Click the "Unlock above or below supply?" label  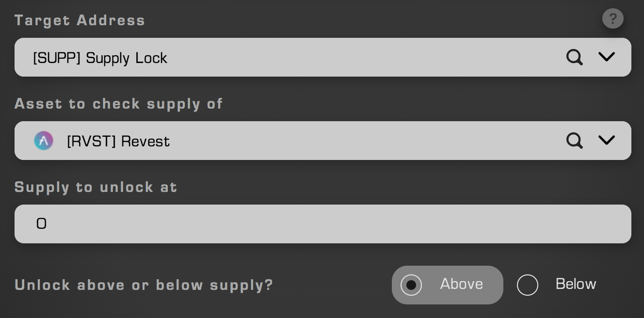144,285
